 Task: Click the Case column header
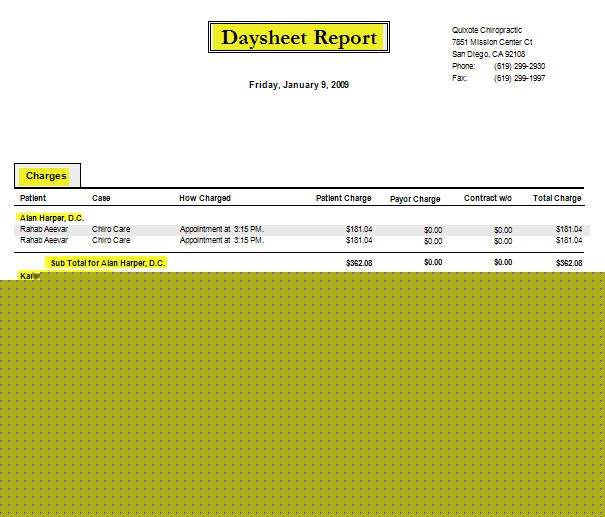(x=101, y=198)
